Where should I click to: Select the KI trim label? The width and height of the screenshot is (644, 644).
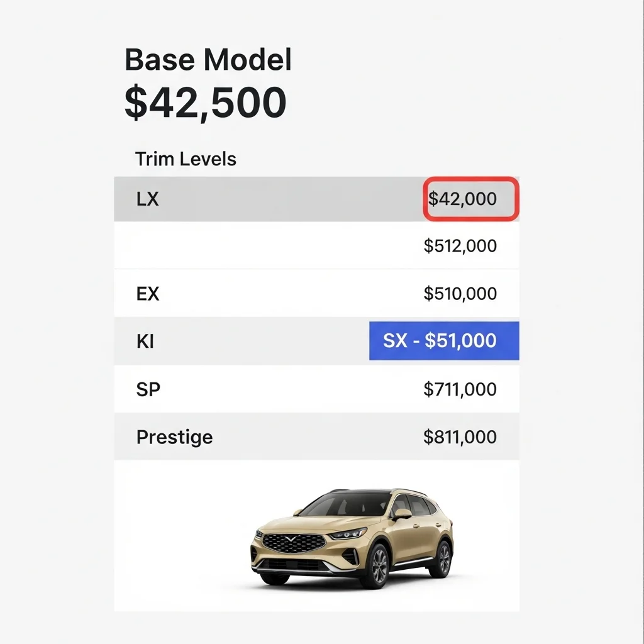tap(145, 341)
